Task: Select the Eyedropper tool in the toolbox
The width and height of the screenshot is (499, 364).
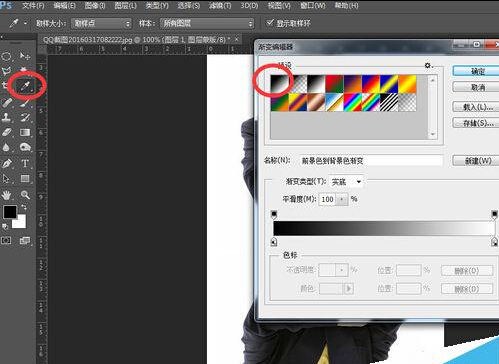Action: click(x=25, y=86)
